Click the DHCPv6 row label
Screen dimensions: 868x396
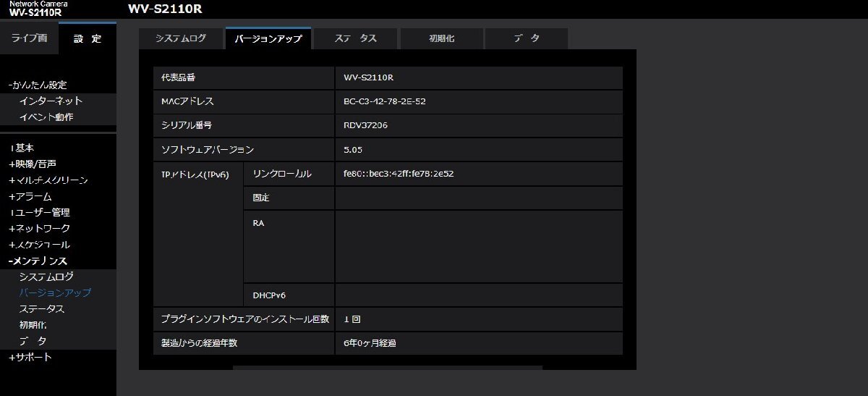(x=270, y=295)
